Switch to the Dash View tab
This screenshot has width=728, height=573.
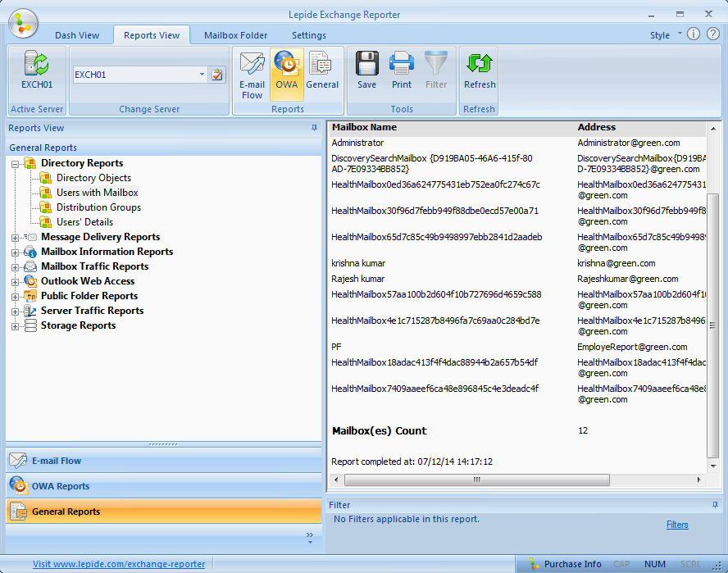tap(77, 35)
